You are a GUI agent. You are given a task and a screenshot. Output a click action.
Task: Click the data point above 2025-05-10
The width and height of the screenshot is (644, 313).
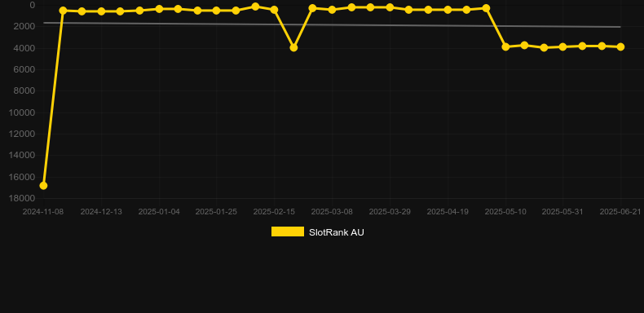click(505, 46)
